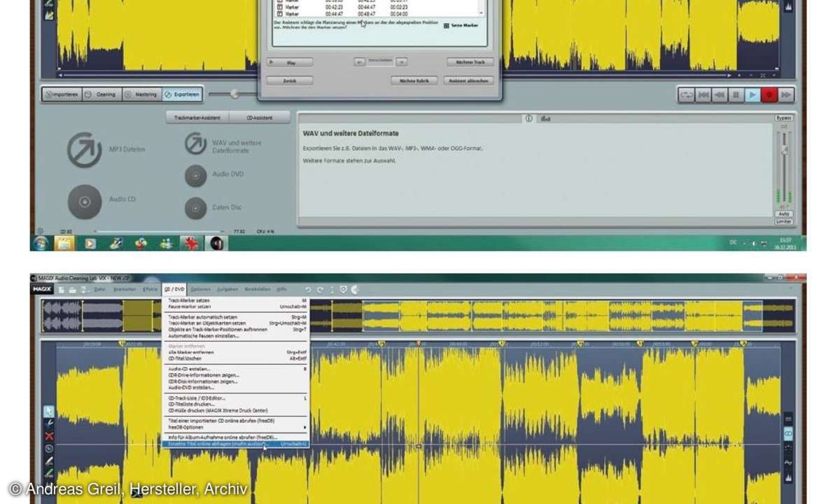This screenshot has height=504, width=840.
Task: Click the master volume fader handle
Action: pos(784,150)
